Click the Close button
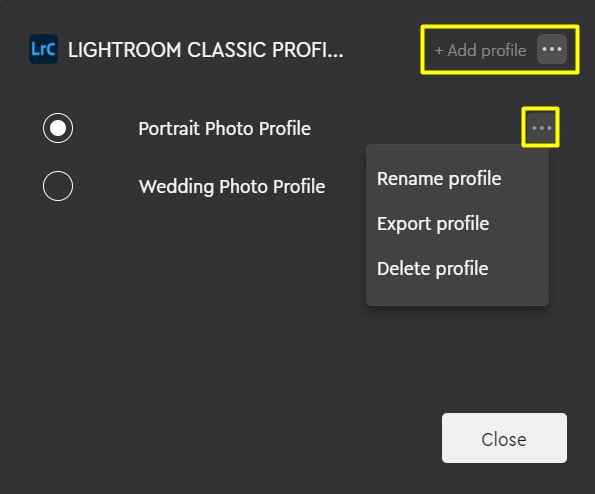The image size is (595, 494). [504, 438]
